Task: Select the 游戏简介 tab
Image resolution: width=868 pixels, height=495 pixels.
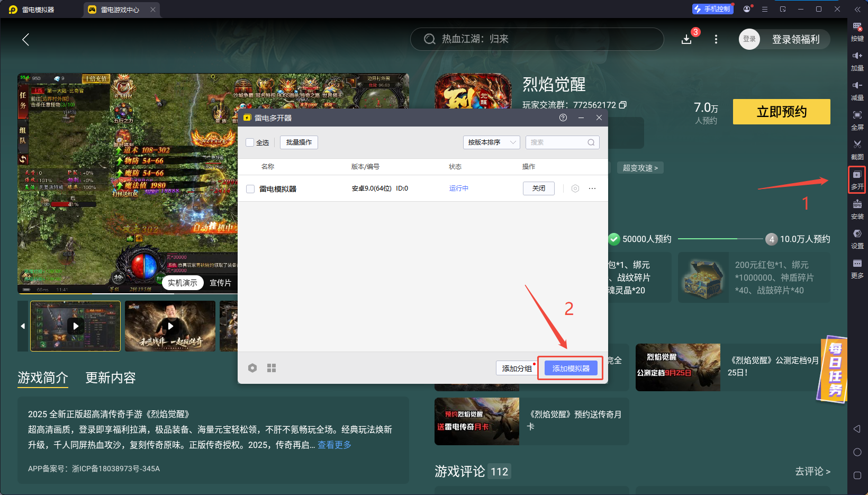Action: tap(43, 377)
